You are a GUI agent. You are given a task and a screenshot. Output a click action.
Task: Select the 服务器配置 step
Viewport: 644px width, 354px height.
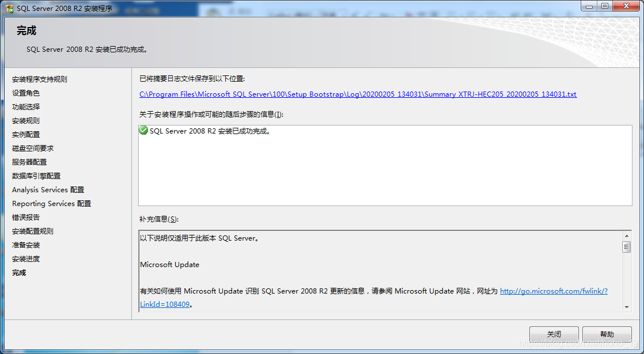29,162
